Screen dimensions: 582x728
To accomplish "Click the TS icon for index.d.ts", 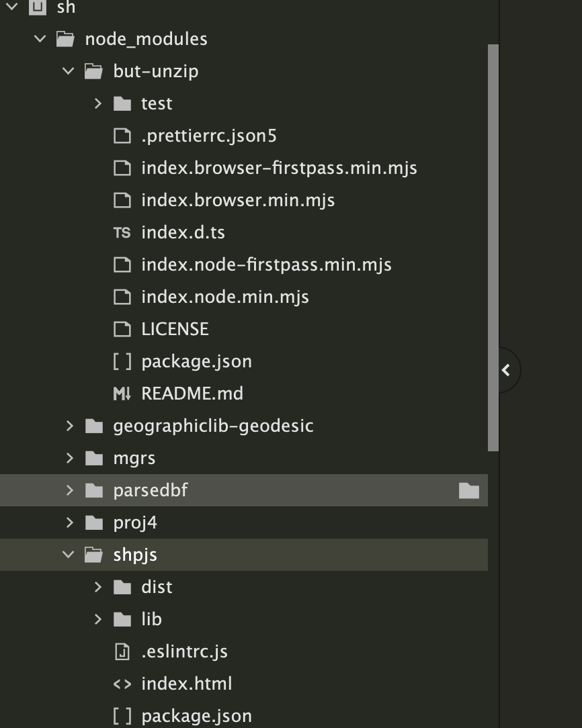I will pyautogui.click(x=122, y=232).
